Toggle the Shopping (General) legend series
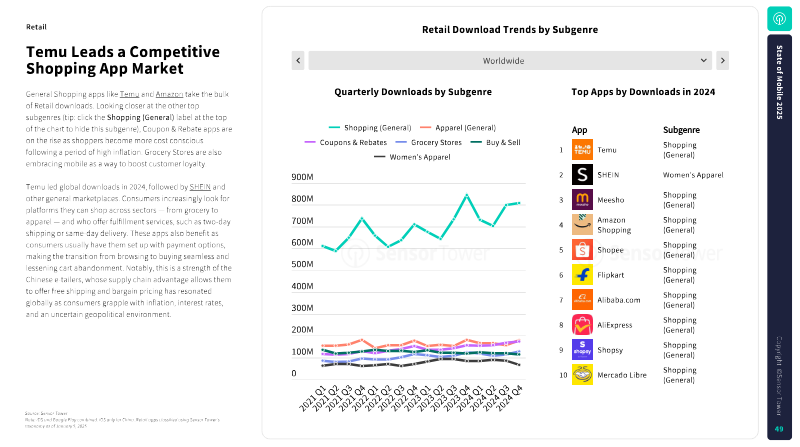This screenshot has height=447, width=800. click(370, 128)
